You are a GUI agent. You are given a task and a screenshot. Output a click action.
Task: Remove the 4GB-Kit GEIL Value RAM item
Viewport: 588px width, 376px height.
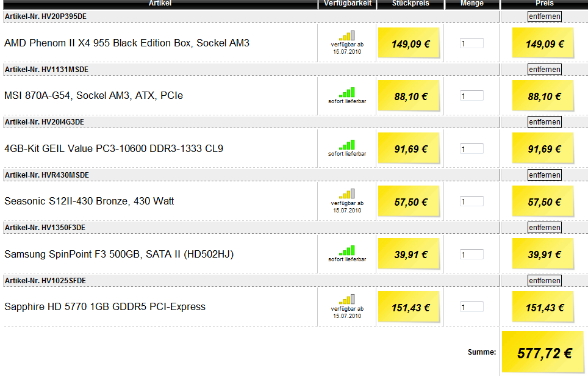pos(545,122)
